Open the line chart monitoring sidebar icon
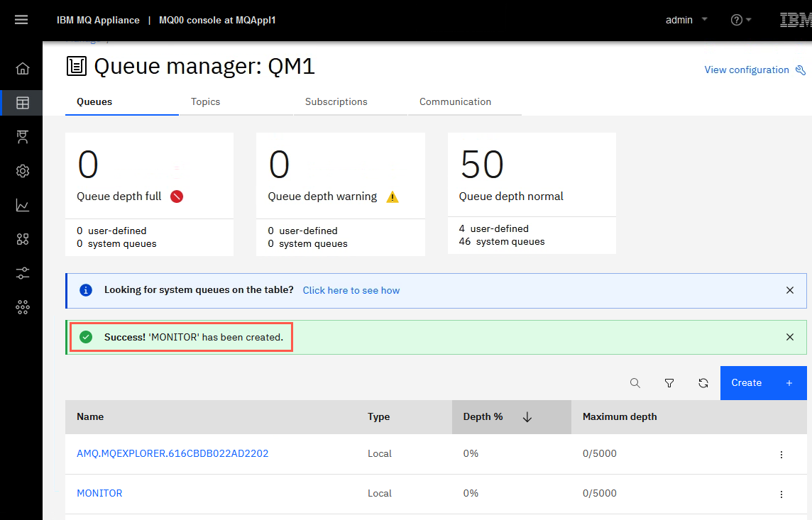The image size is (812, 520). pyautogui.click(x=22, y=205)
